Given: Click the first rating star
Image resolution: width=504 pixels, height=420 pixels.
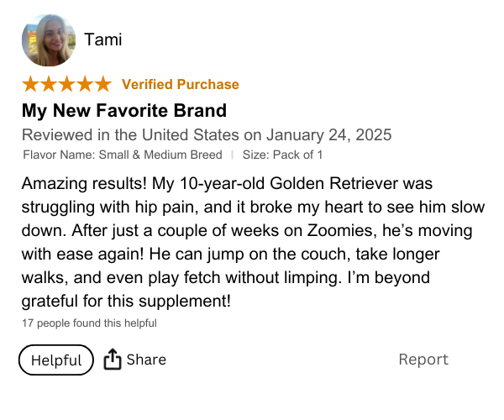Looking at the screenshot, I should (x=30, y=84).
